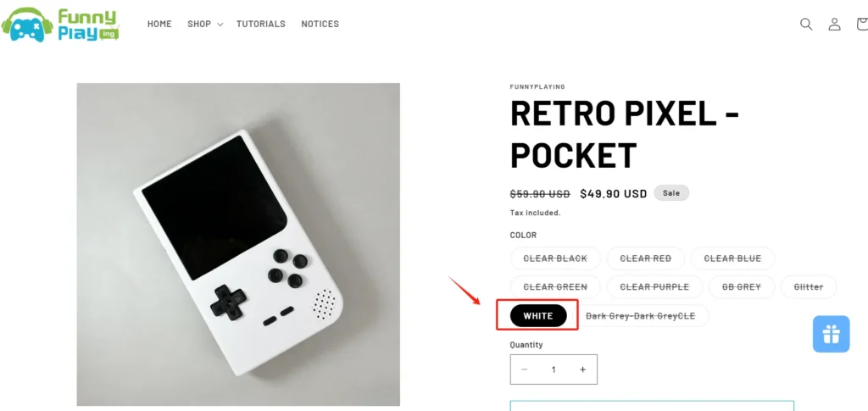
Task: Open the account login icon
Action: [834, 24]
